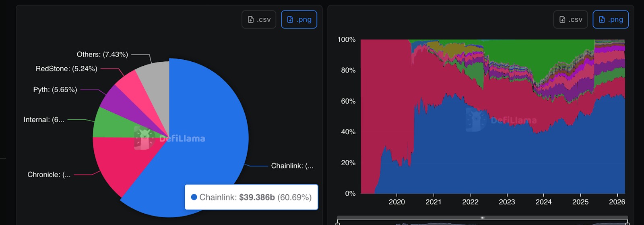The width and height of the screenshot is (644, 225).
Task: Click the 'Internal: (6...' label
Action: (44, 120)
